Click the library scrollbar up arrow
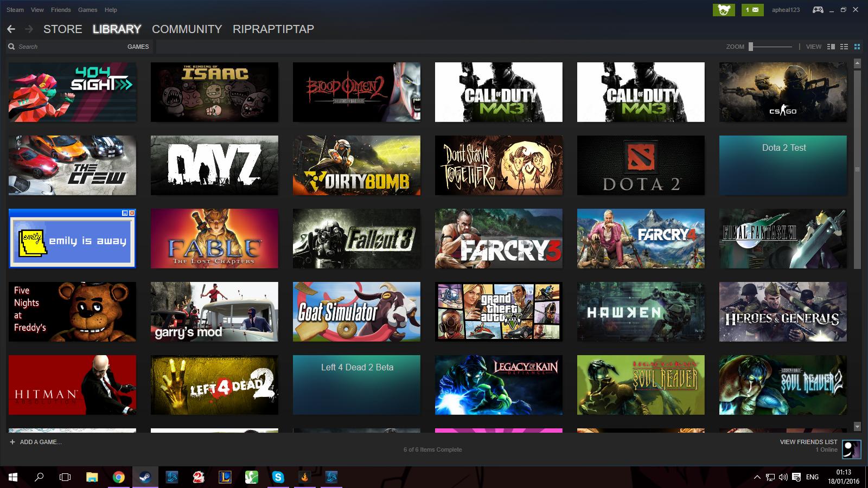 pyautogui.click(x=857, y=63)
